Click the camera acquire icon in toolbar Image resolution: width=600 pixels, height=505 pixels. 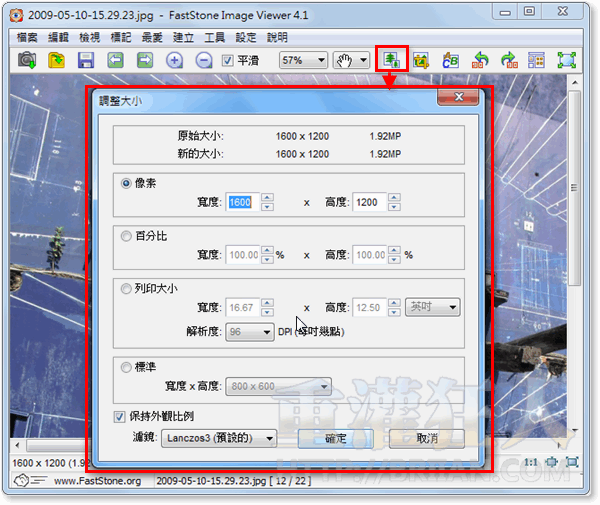(26, 60)
